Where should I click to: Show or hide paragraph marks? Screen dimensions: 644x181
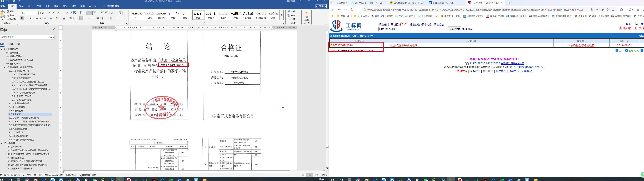pyautogui.click(x=125, y=13)
